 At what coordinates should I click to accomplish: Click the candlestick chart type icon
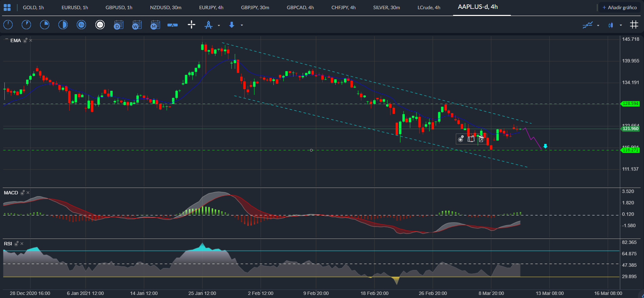(x=611, y=25)
